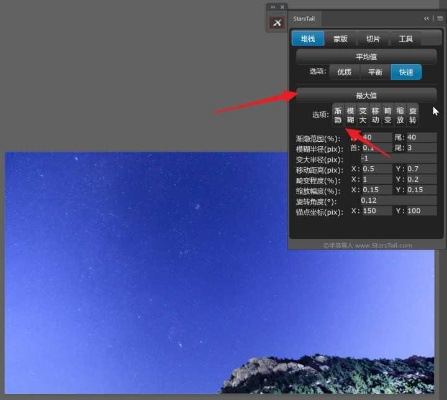Toggle the 畸变 distortion option
The image size is (447, 400).
(x=388, y=115)
